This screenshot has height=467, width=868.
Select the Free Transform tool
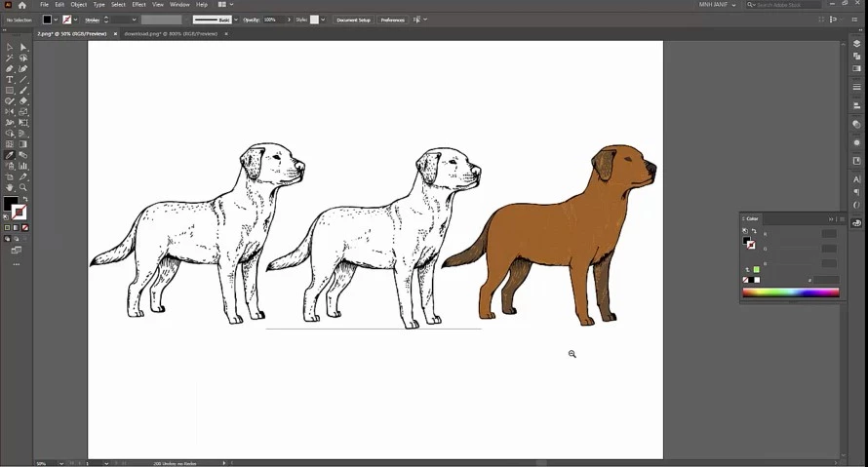(23, 123)
